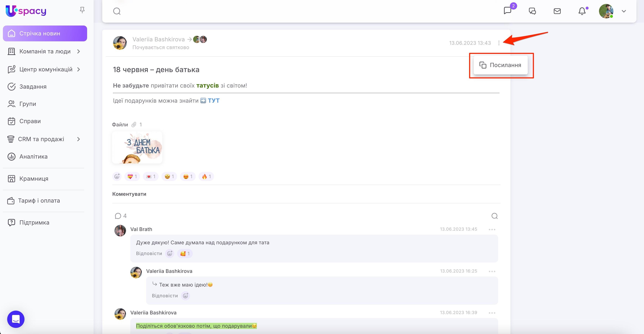Click the sidebar pin icon

pos(82,10)
